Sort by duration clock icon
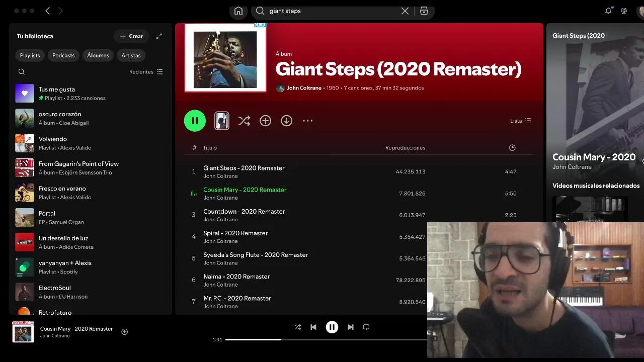Image resolution: width=644 pixels, height=362 pixels. pos(512,148)
